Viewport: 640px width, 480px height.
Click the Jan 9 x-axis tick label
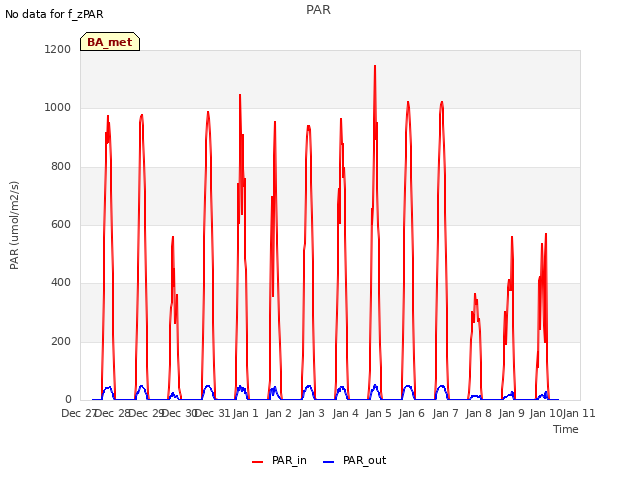[512, 413]
